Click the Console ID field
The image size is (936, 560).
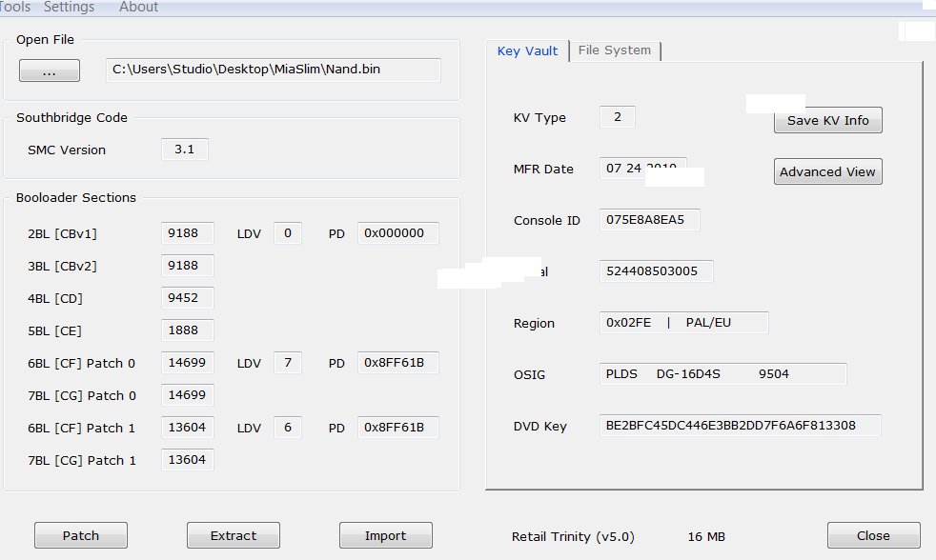649,220
